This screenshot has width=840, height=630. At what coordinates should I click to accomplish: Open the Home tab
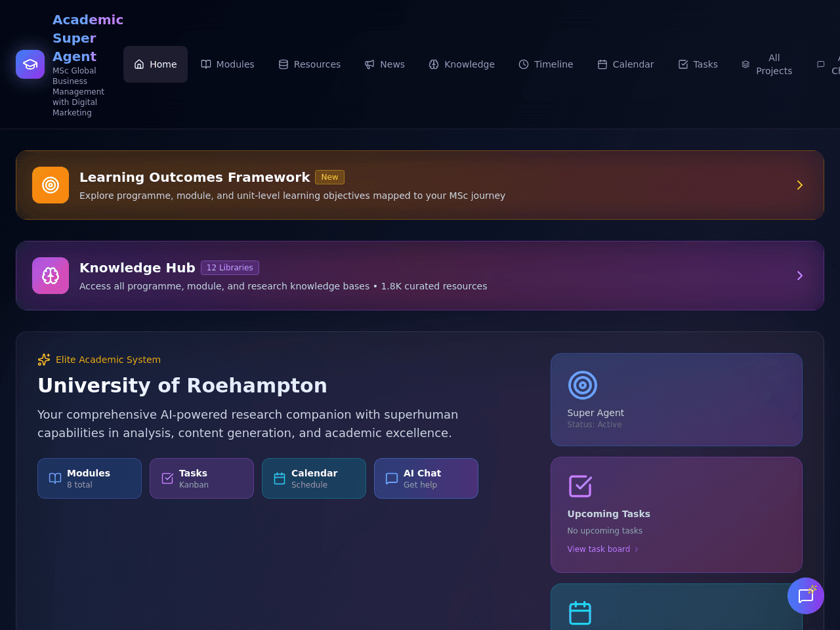pos(156,64)
